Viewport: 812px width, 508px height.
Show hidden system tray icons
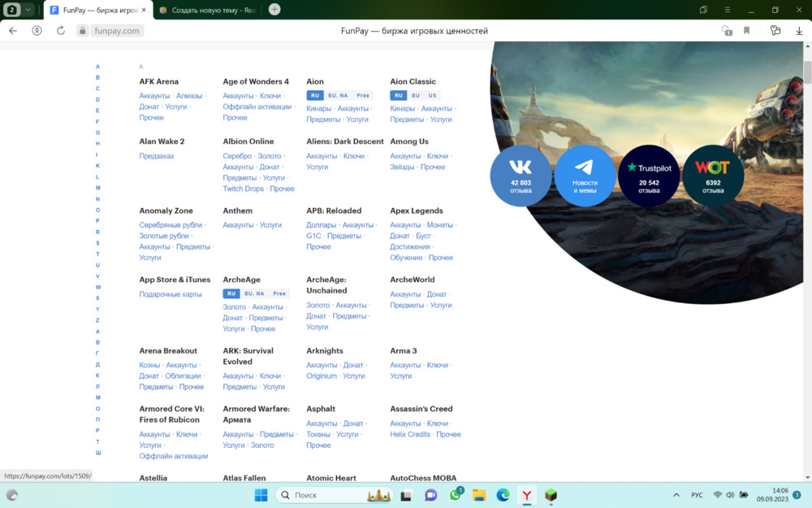pyautogui.click(x=676, y=495)
